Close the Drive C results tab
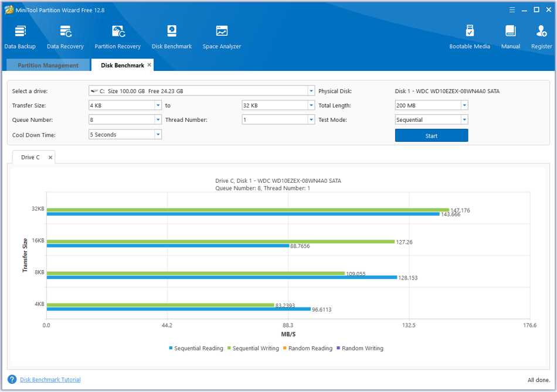 click(50, 157)
